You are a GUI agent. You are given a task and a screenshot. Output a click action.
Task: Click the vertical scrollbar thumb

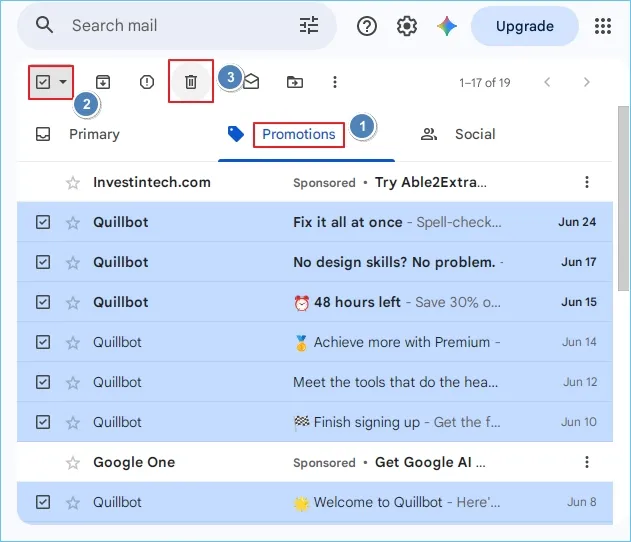tap(623, 198)
